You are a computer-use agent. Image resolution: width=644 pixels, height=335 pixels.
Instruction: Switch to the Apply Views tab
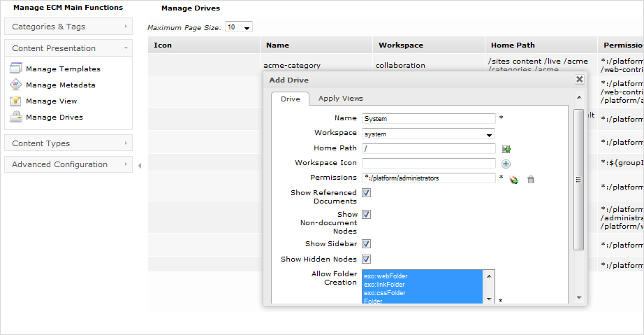point(340,99)
